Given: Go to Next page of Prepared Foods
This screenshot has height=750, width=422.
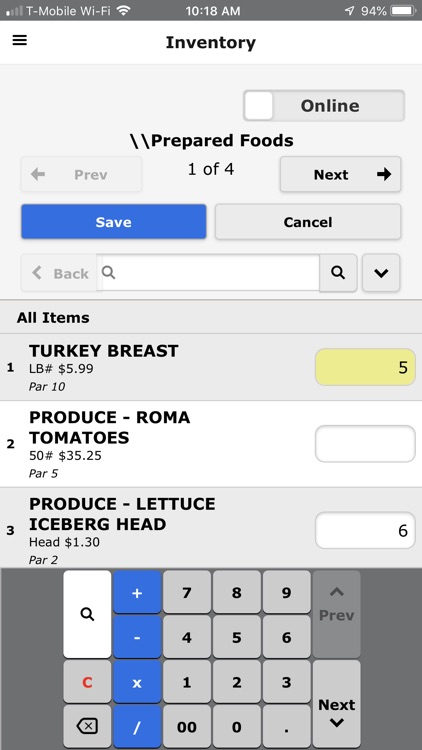Looking at the screenshot, I should click(340, 174).
